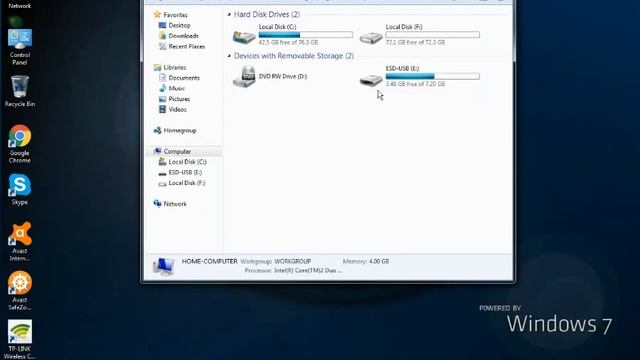The height and width of the screenshot is (360, 640).
Task: Click the WORKGROUP value in details pane
Action: pyautogui.click(x=293, y=261)
